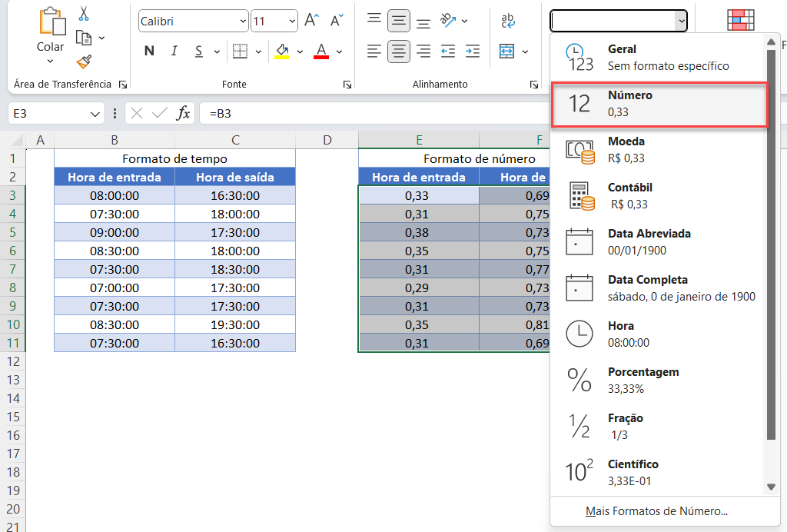The height and width of the screenshot is (532, 787).
Task: Toggle Bold (N) formatting
Action: [x=149, y=52]
